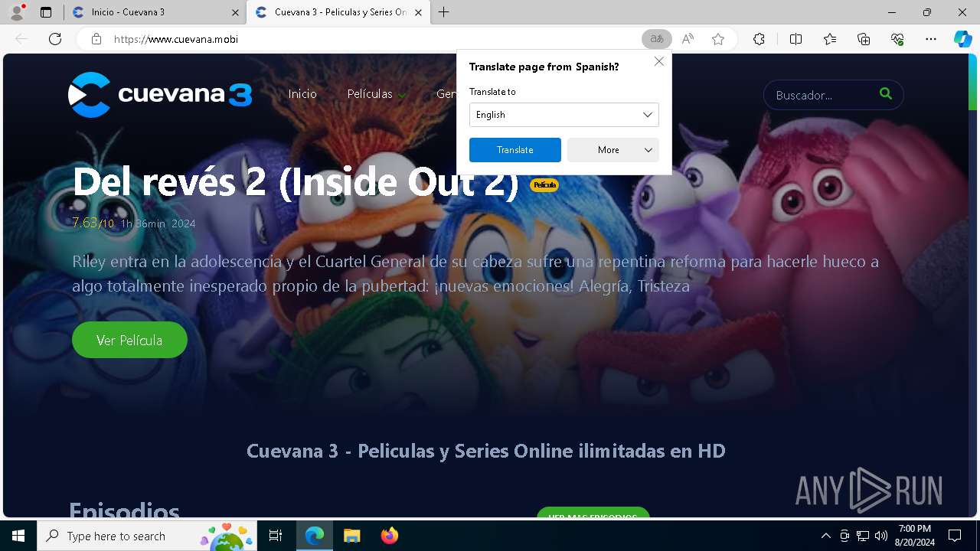
Task: Click the Ver Película button
Action: pos(129,340)
